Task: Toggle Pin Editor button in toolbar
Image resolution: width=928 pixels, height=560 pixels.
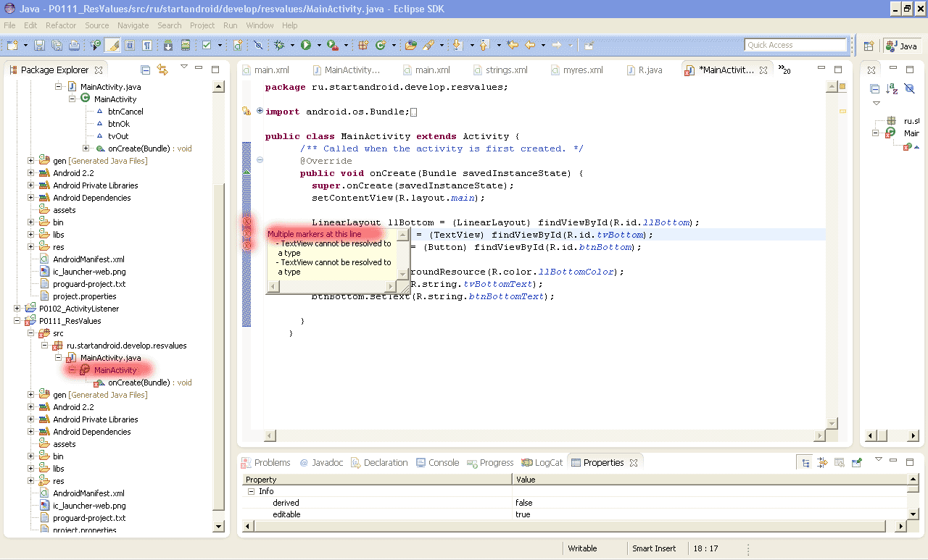Action: click(x=589, y=45)
